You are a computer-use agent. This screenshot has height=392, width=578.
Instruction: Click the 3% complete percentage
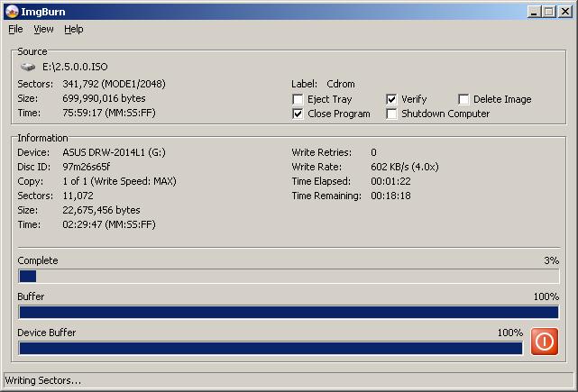click(x=552, y=260)
